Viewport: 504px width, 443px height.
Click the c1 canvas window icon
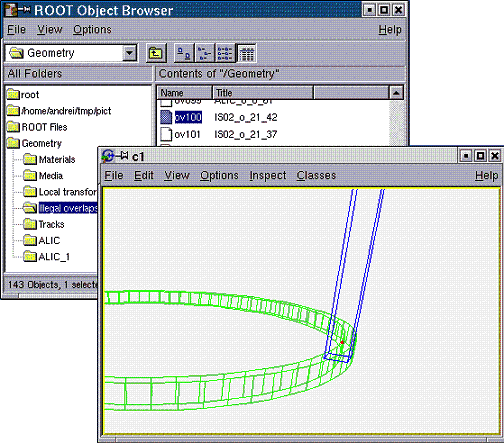coord(108,156)
